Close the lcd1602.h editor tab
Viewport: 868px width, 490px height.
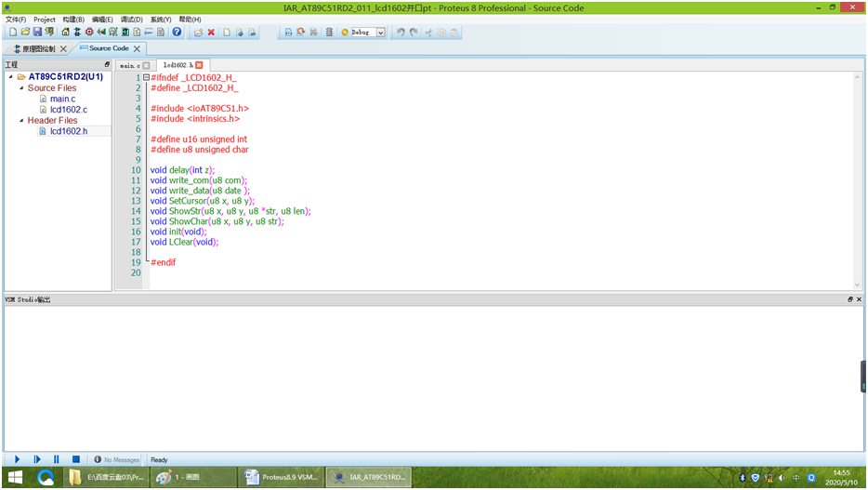(199, 65)
